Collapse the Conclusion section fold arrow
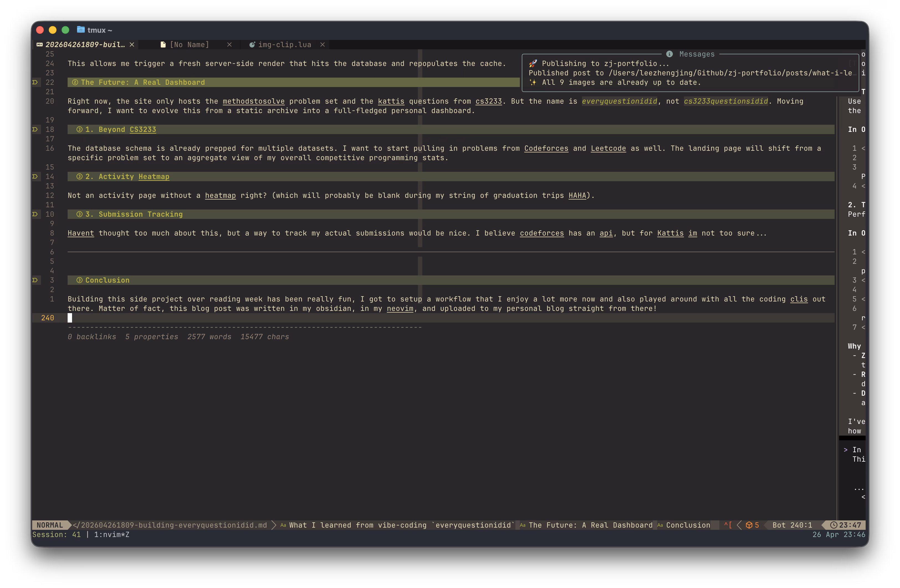900x588 pixels. click(35, 280)
